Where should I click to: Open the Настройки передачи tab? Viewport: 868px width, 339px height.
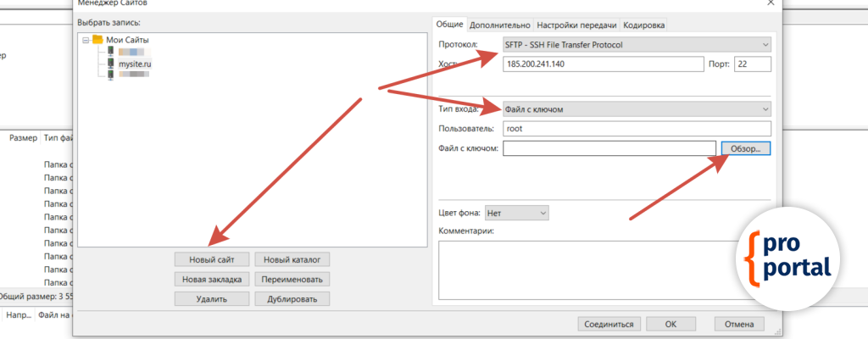(x=576, y=25)
